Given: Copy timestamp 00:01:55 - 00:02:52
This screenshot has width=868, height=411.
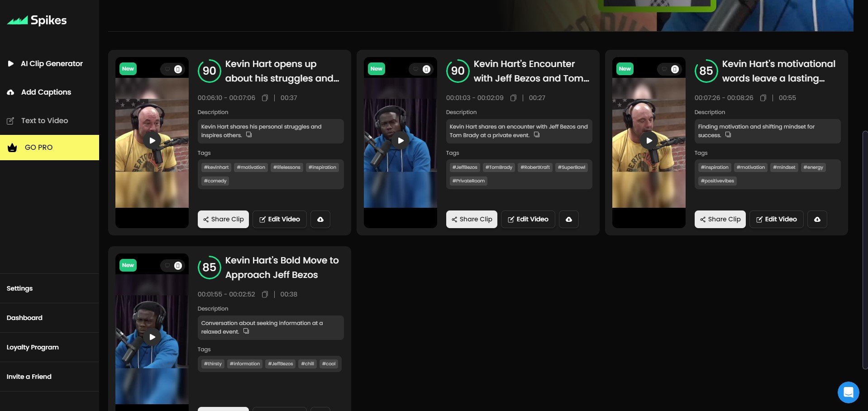Looking at the screenshot, I should (x=265, y=294).
